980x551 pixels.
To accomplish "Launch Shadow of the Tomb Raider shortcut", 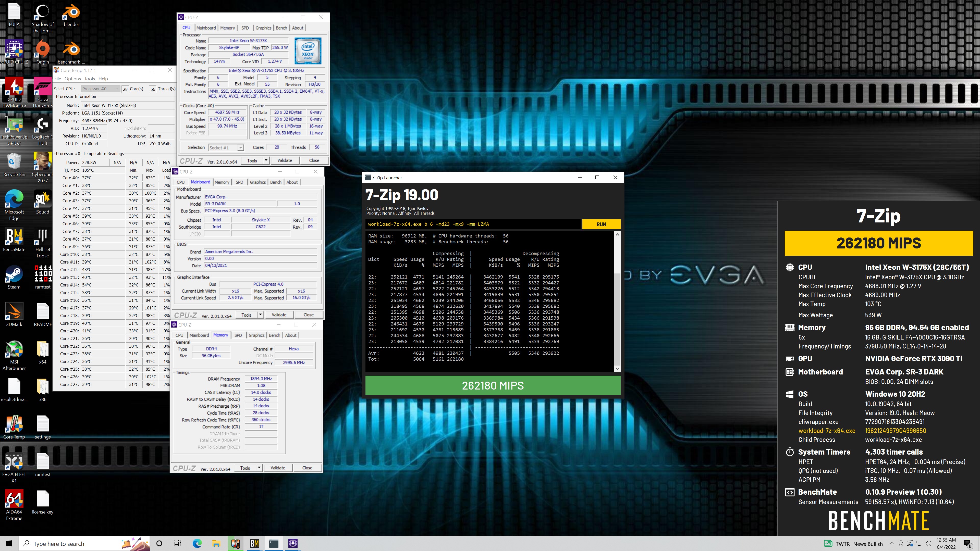I will 43,18.
